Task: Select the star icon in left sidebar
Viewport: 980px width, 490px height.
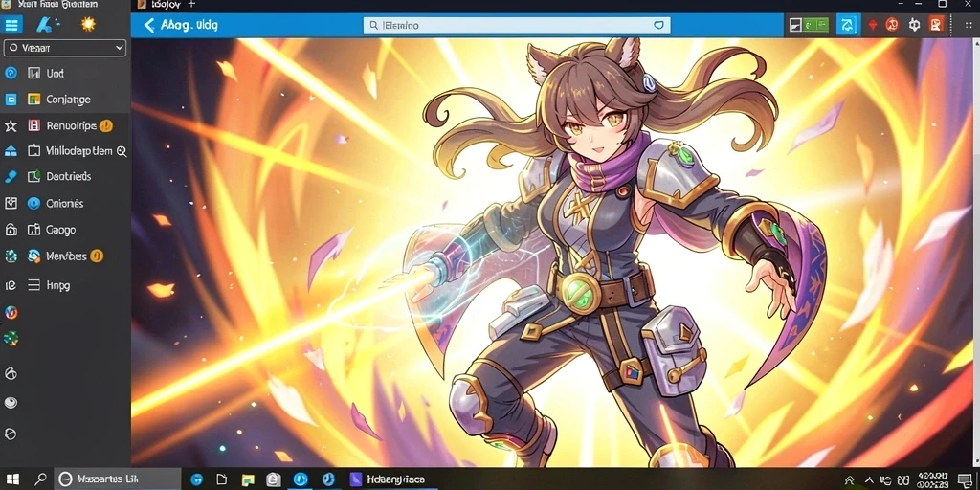Action: point(11,125)
